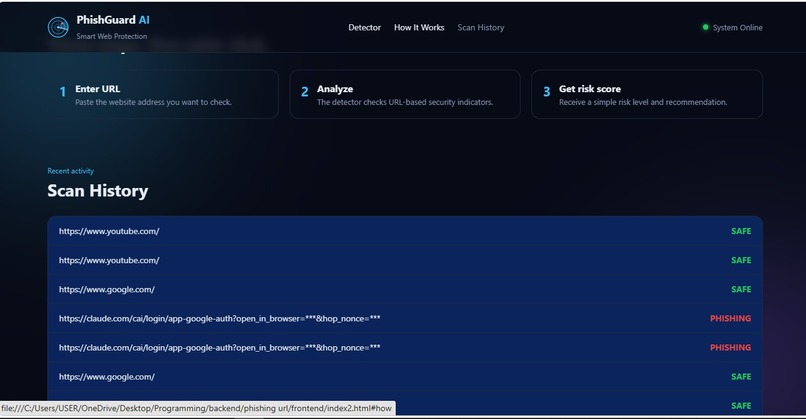Screen dimensions: 806x419
Task: Click the file:///C:/Users/USER path in the status bar
Action: [197, 408]
